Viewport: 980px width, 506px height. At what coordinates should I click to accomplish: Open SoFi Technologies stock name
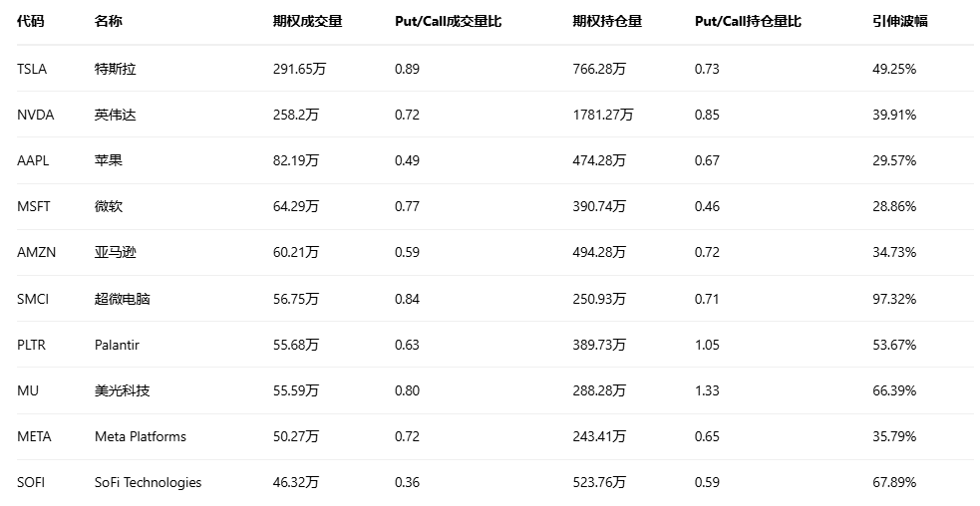[x=148, y=482]
